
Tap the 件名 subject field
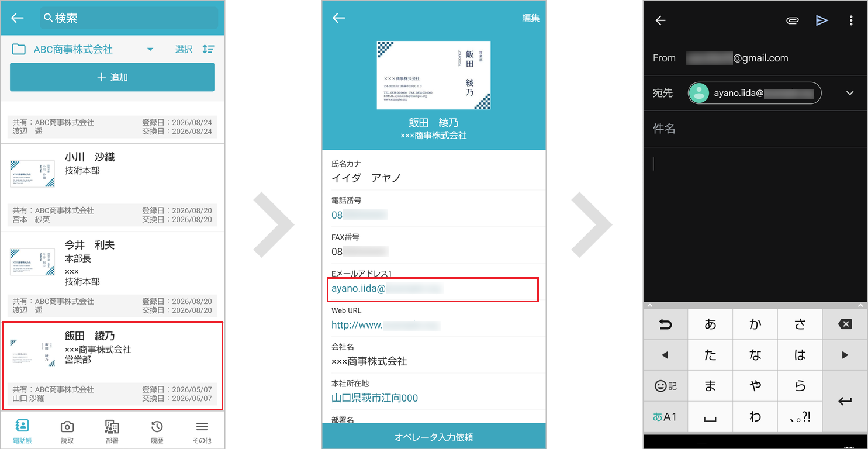coord(755,129)
